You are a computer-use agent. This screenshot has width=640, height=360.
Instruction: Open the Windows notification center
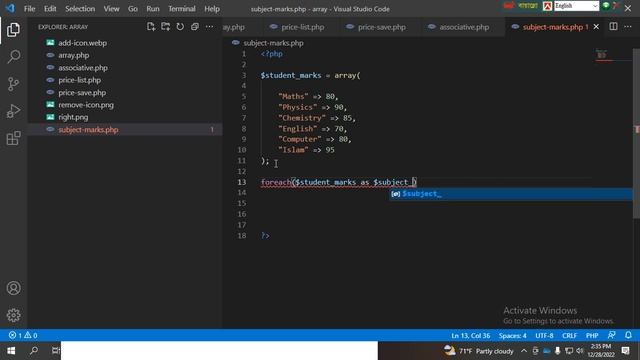(625, 351)
